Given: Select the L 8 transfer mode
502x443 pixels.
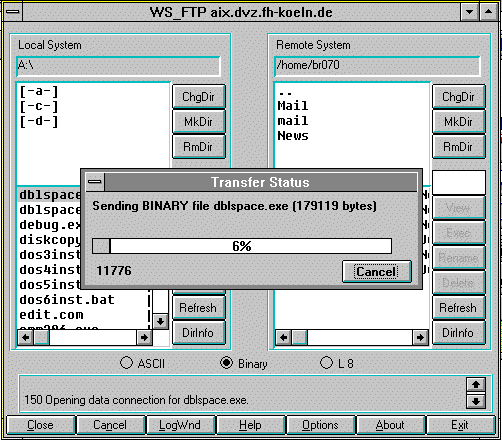Looking at the screenshot, I should click(337, 363).
